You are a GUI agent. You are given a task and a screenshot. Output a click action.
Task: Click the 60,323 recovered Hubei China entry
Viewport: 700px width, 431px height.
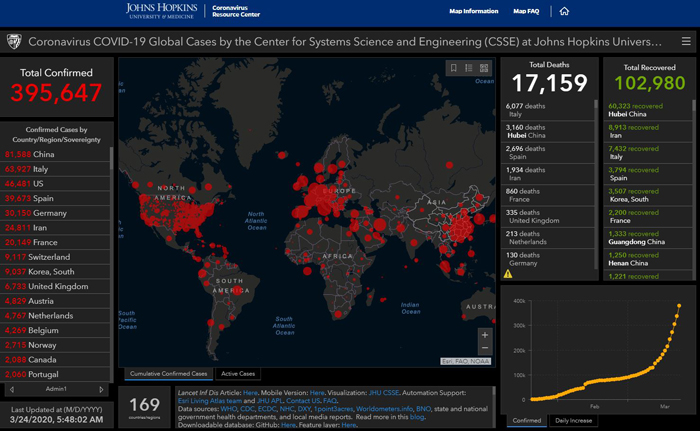tap(648, 110)
